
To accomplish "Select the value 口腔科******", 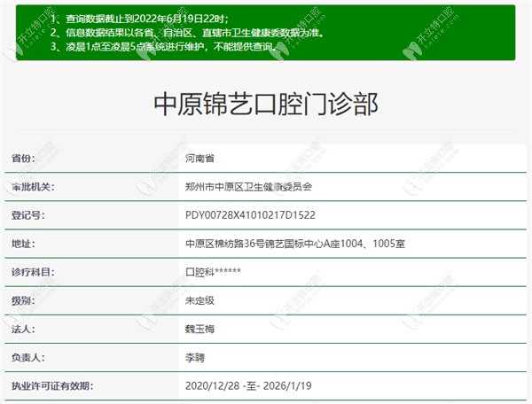I will pyautogui.click(x=213, y=272).
